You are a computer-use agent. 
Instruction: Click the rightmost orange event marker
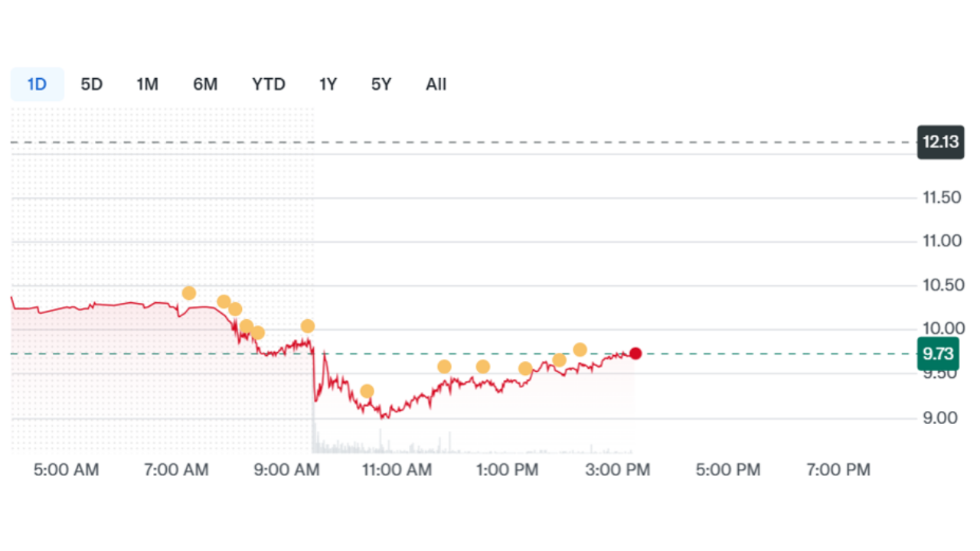tap(580, 350)
